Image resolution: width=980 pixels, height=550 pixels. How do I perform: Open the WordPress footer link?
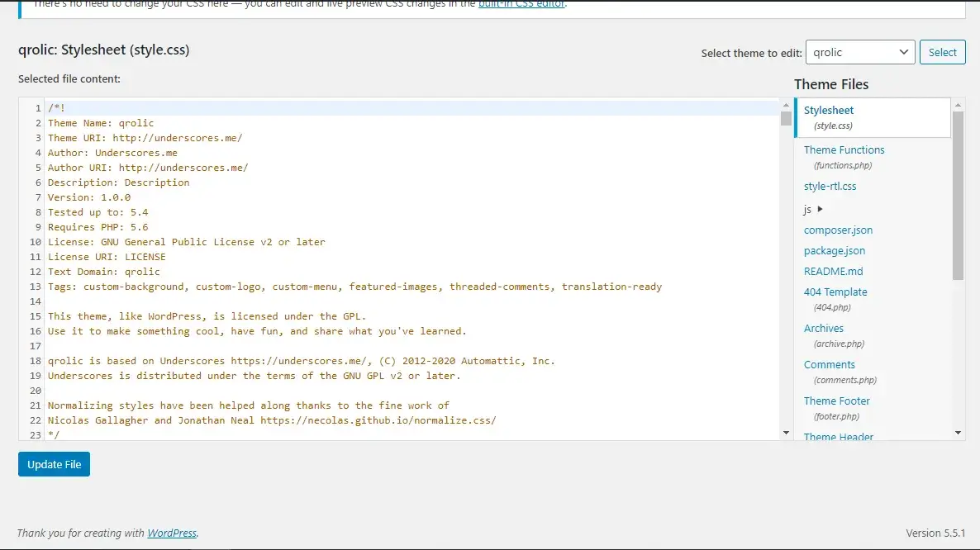172,533
